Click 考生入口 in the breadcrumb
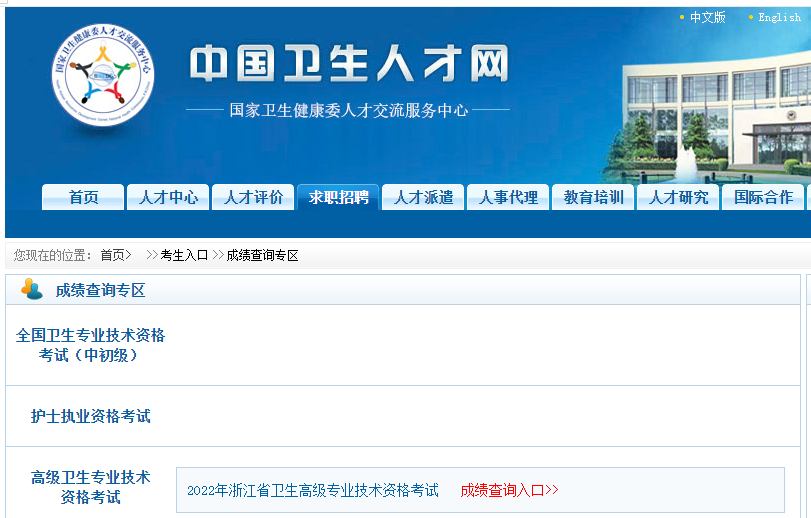 (184, 255)
